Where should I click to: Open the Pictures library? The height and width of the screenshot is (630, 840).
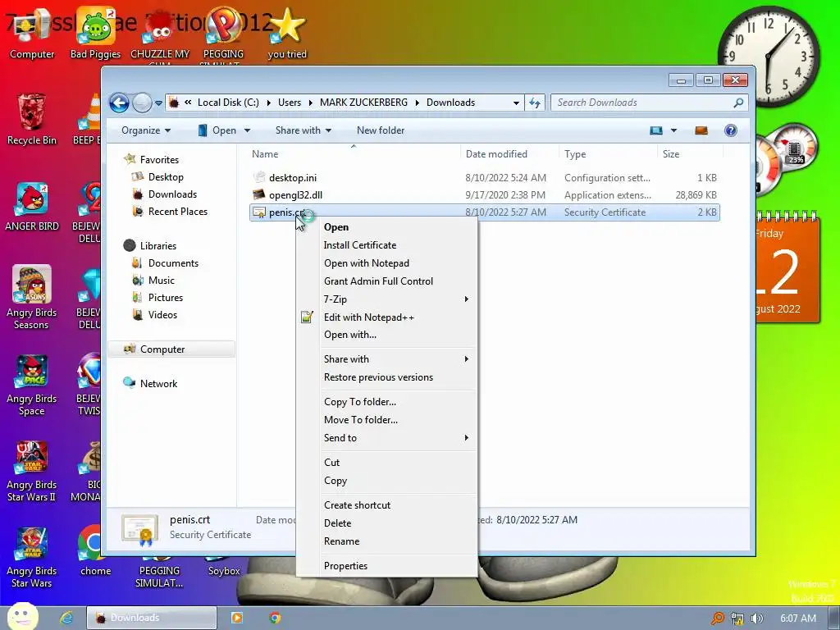point(166,297)
